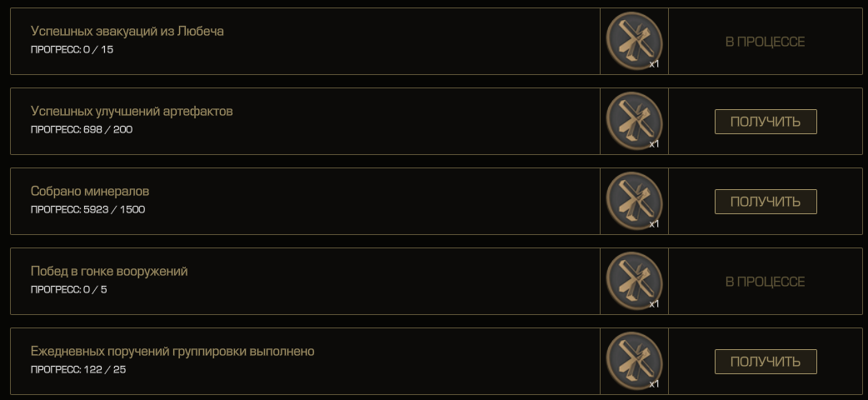Claim reward for Собрано минералов
868x400 pixels.
point(766,202)
